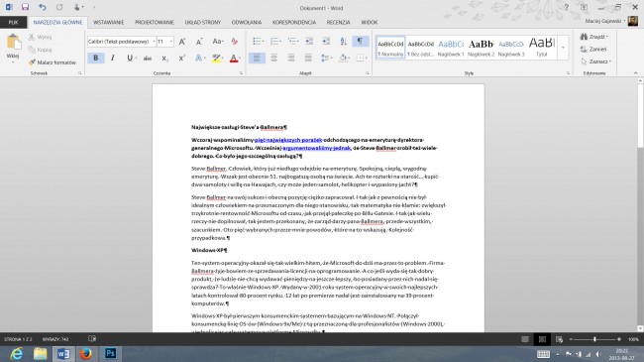The image size is (644, 362).
Task: Click the Zamień replace icon
Action: [593, 49]
